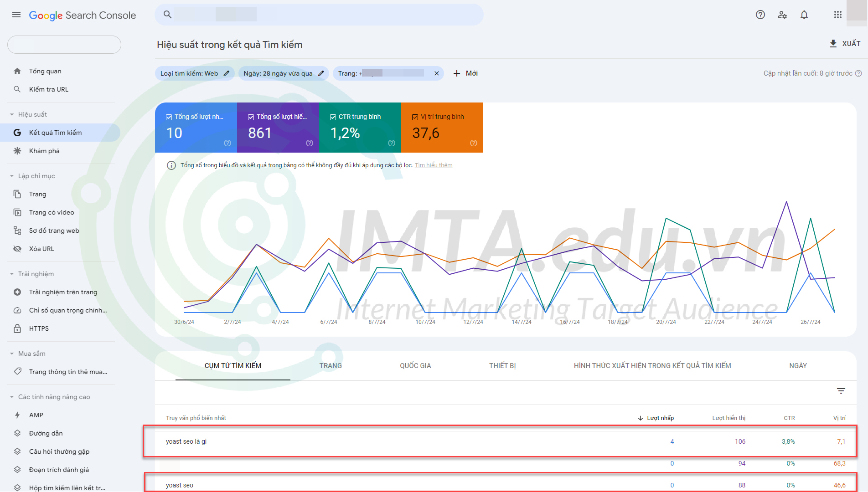Select the CỤM TỪ TÌM KIẾM tab
The image size is (868, 492).
click(233, 366)
